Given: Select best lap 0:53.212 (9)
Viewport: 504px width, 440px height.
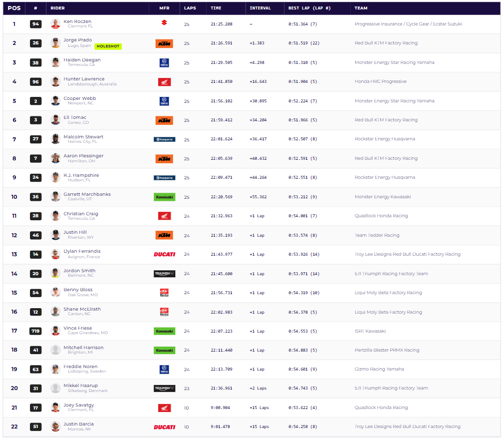Looking at the screenshot, I should 303,197.
